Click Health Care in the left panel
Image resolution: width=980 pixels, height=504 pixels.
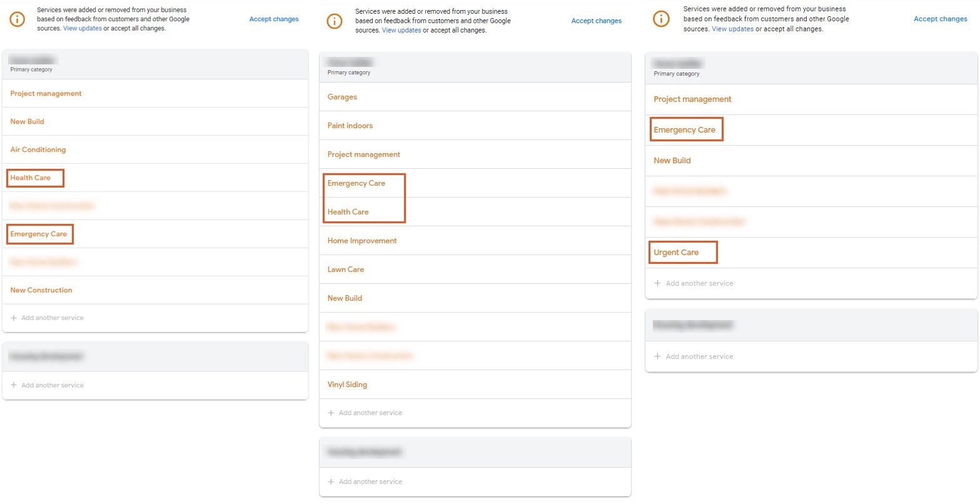pyautogui.click(x=31, y=178)
